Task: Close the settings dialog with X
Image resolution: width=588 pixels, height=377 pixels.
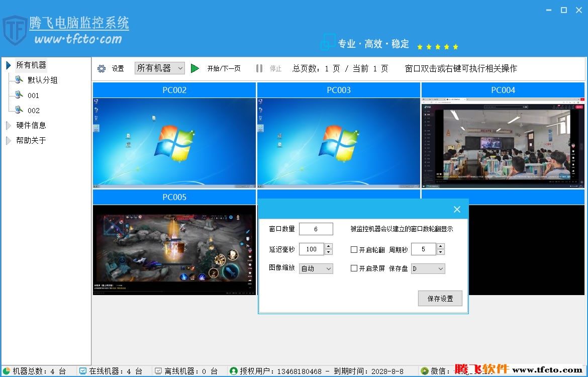Action: point(457,209)
